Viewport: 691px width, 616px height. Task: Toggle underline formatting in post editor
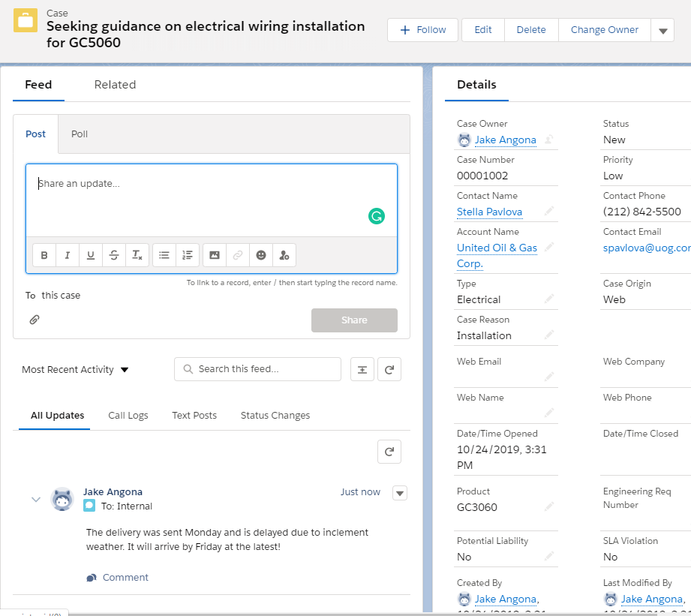pyautogui.click(x=91, y=255)
